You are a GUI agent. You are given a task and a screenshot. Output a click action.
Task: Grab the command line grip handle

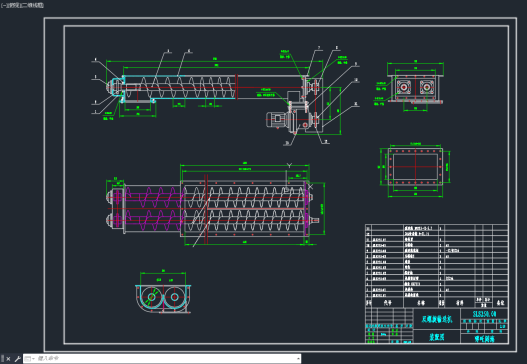3,359
